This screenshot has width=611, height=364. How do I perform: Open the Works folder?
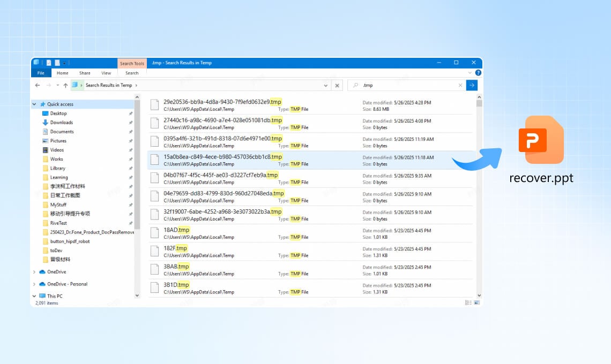56,159
